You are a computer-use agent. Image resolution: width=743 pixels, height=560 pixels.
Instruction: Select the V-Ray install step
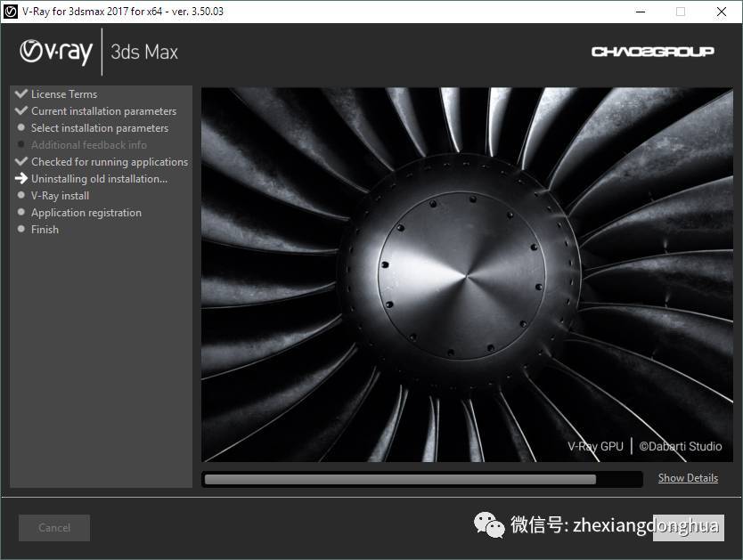pyautogui.click(x=61, y=196)
